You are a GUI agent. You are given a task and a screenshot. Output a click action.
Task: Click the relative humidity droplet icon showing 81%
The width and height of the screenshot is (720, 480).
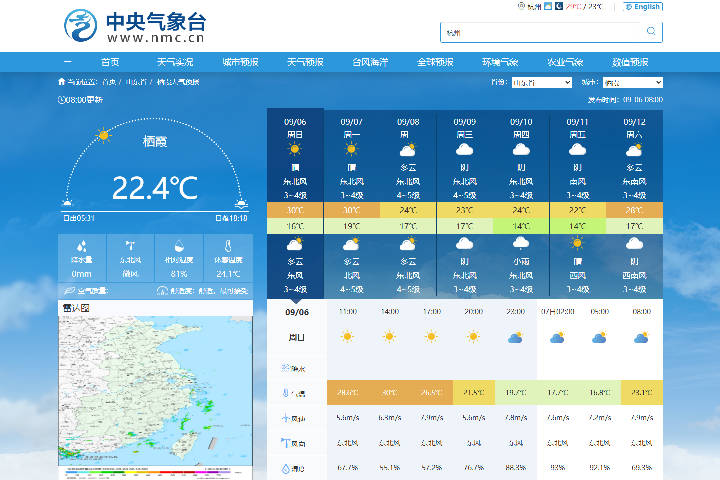pos(179,246)
